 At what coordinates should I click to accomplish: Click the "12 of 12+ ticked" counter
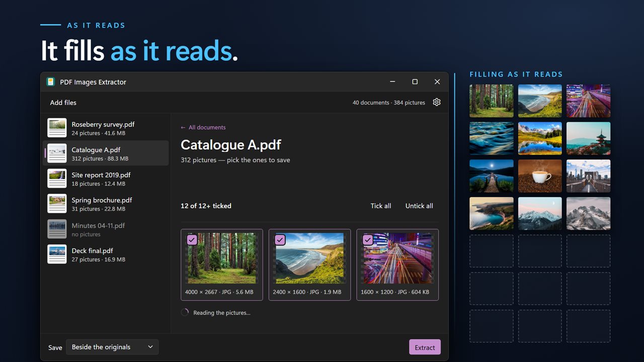(x=206, y=206)
